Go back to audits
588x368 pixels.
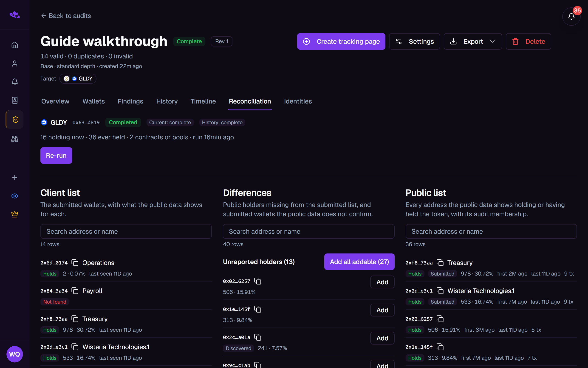[x=66, y=16]
